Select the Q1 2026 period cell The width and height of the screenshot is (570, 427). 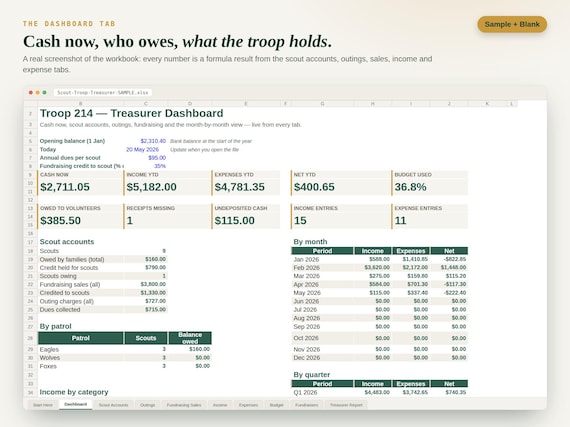(305, 392)
